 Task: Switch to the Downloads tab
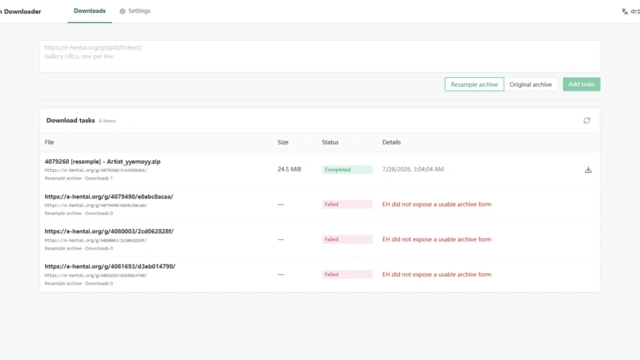(x=89, y=11)
